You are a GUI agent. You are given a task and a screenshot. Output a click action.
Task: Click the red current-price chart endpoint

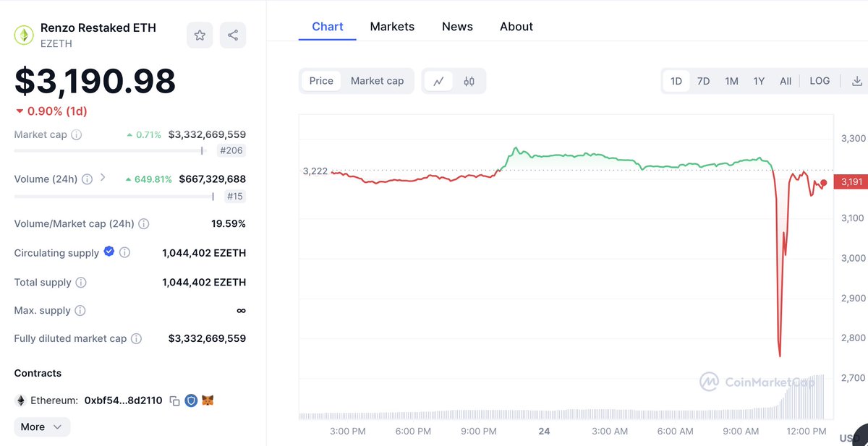point(823,182)
